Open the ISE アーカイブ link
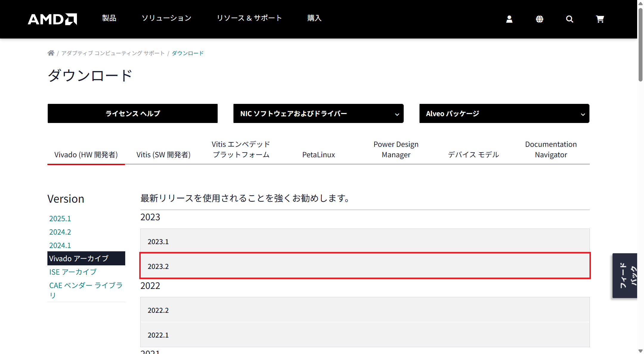This screenshot has height=354, width=644. pyautogui.click(x=73, y=272)
